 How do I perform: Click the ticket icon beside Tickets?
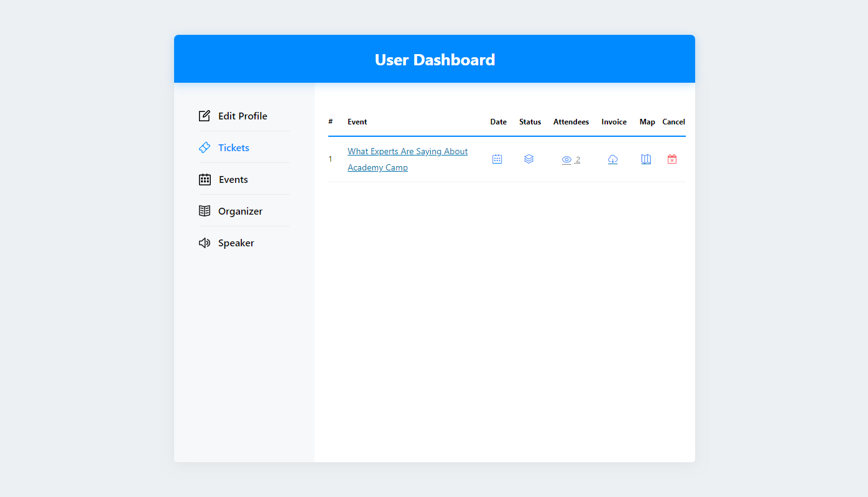205,147
